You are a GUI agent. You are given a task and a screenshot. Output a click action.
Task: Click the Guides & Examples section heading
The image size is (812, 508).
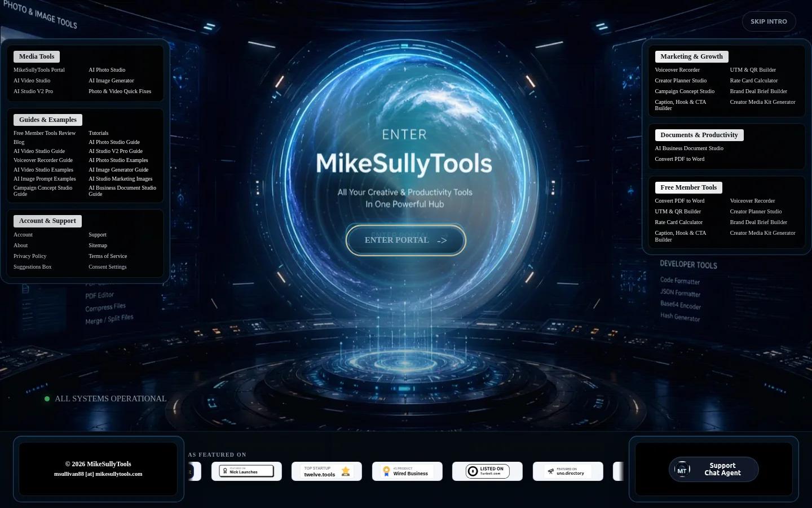(x=48, y=120)
